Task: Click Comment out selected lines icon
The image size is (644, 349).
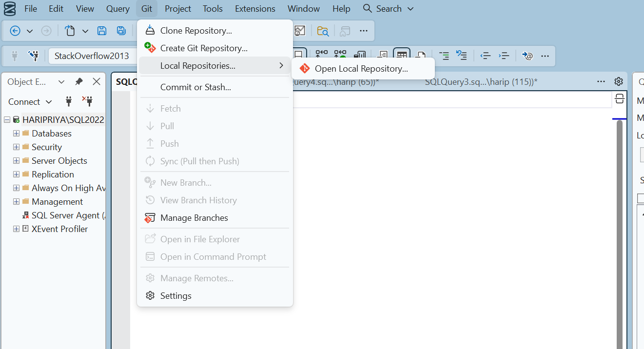Action: click(x=444, y=56)
